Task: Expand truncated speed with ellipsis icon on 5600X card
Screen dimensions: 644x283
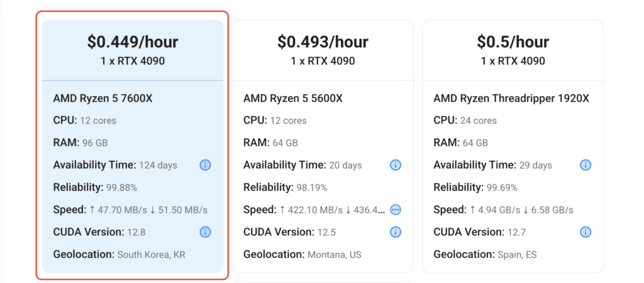Action: click(396, 210)
